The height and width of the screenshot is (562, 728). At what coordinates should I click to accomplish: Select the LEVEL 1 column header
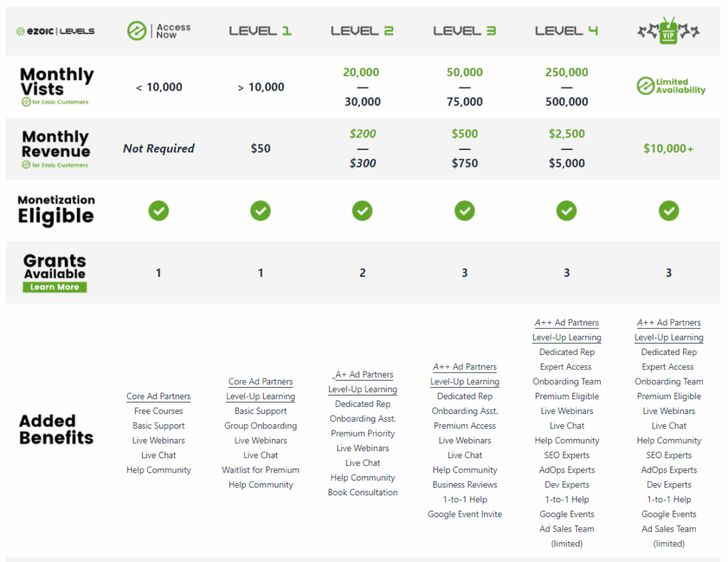[x=260, y=31]
